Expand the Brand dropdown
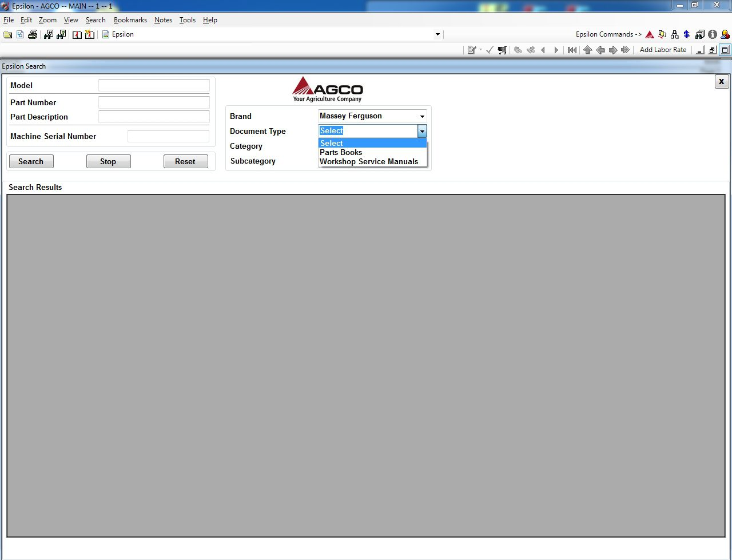732x560 pixels. coord(422,116)
